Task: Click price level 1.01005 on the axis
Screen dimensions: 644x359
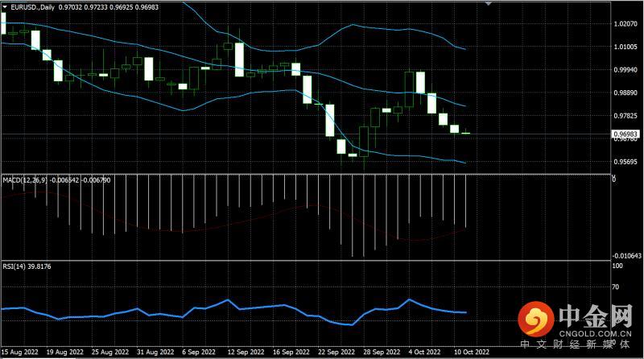Action: click(625, 47)
